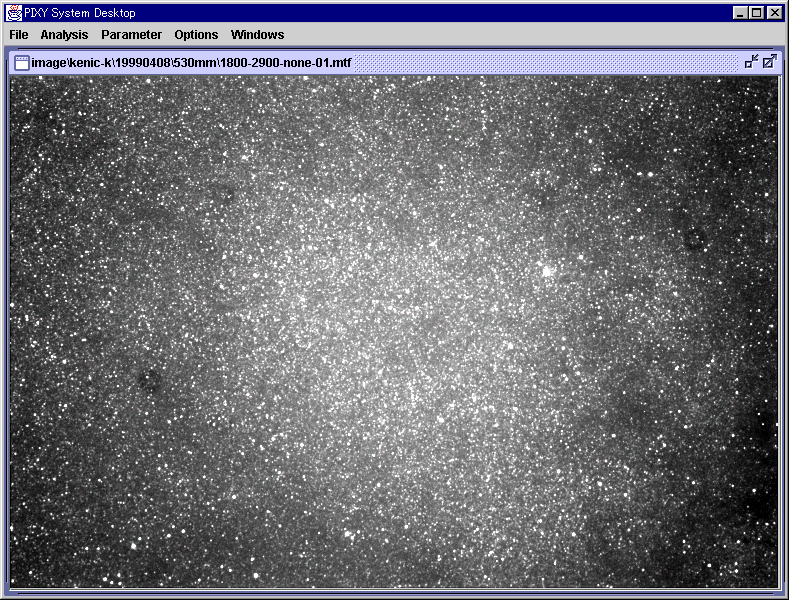Screen dimensions: 789x600
Task: Minimize the PIXY System Desktop window
Action: 740,13
